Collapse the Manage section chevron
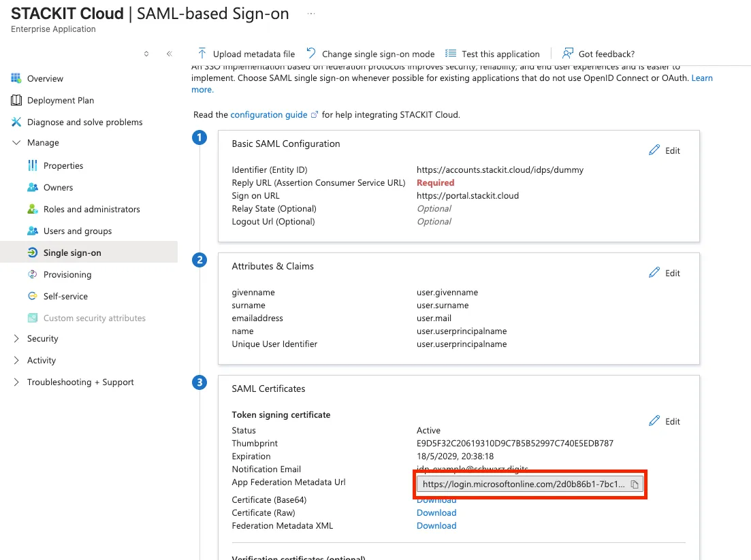 (x=16, y=143)
